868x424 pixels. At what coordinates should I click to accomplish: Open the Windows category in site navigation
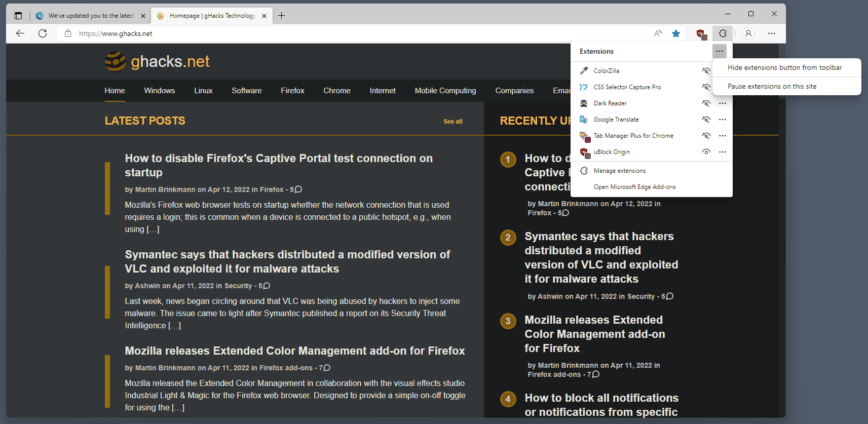click(x=159, y=91)
